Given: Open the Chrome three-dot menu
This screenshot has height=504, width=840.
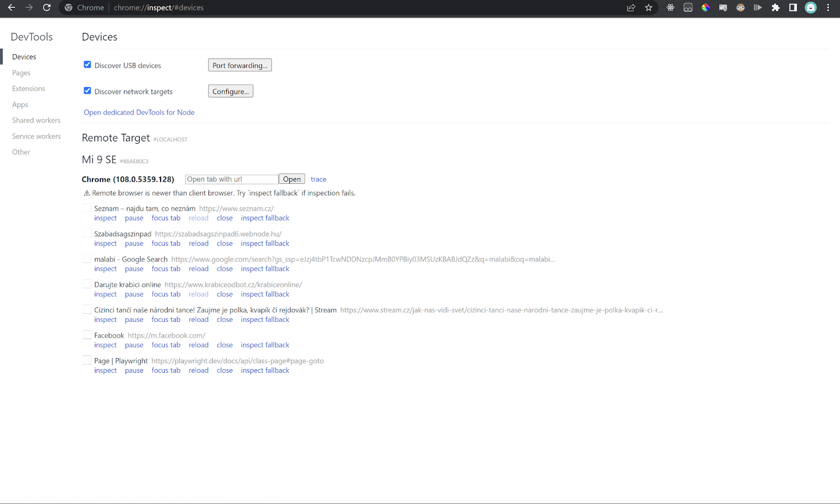Looking at the screenshot, I should (828, 7).
